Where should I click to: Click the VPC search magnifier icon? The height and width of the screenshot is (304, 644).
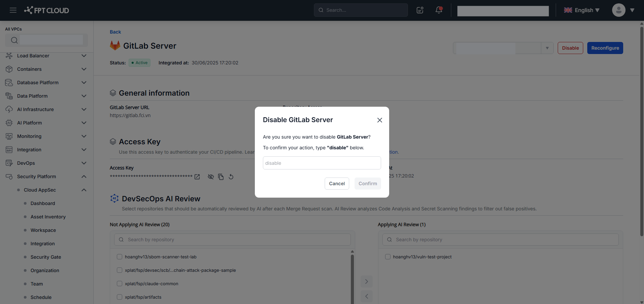click(14, 40)
